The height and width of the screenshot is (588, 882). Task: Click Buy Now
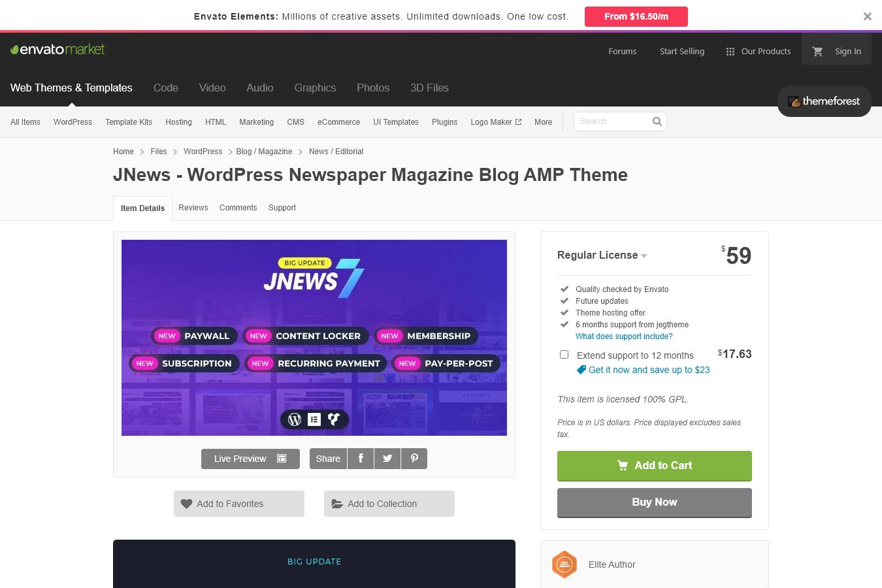[x=655, y=502]
